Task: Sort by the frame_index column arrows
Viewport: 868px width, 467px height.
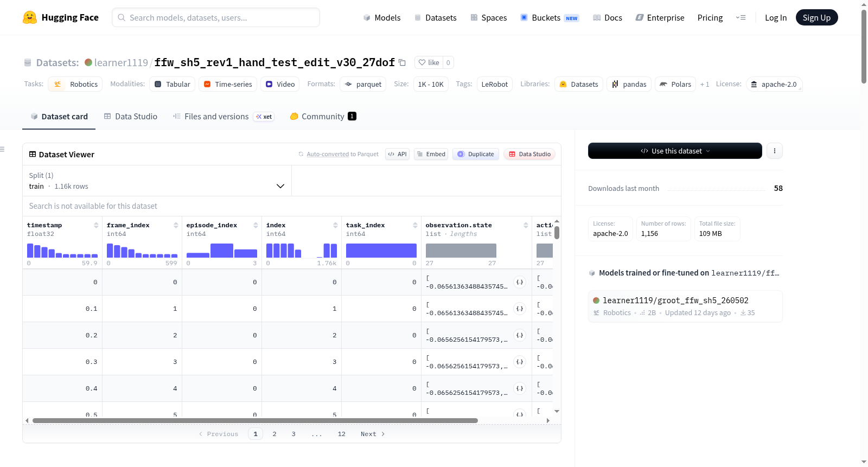Action: point(176,225)
